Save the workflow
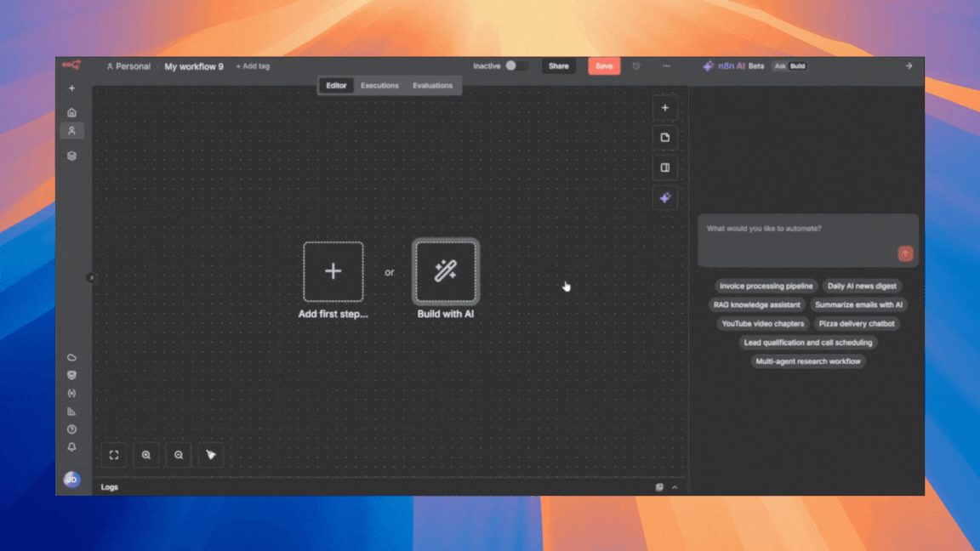The image size is (980, 551). click(x=604, y=65)
